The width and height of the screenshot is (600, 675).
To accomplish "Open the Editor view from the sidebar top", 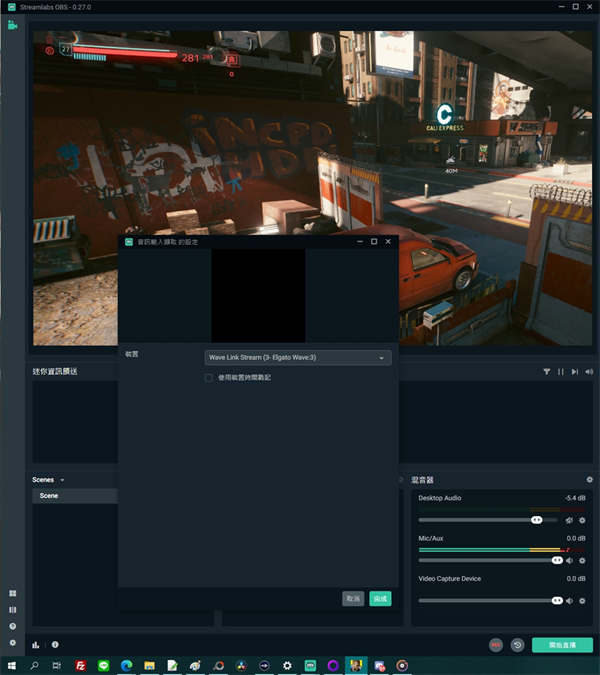I will [x=12, y=25].
